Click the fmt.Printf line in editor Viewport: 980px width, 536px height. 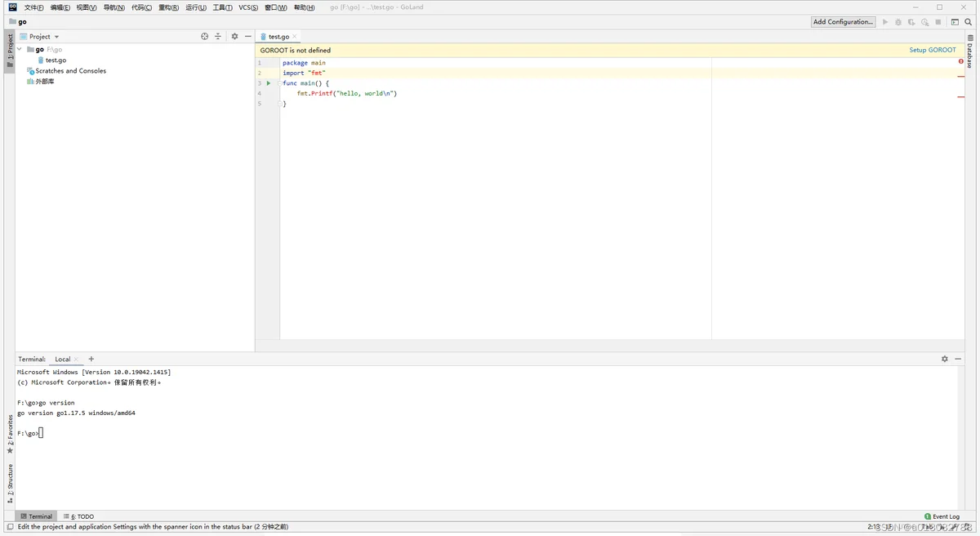347,93
